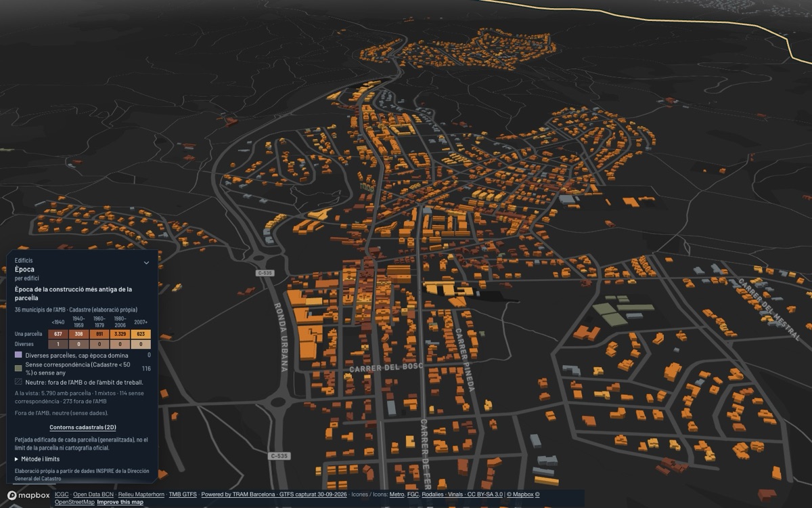Image resolution: width=812 pixels, height=508 pixels.
Task: Select the 637 swatch for <1940
Action: tap(58, 334)
